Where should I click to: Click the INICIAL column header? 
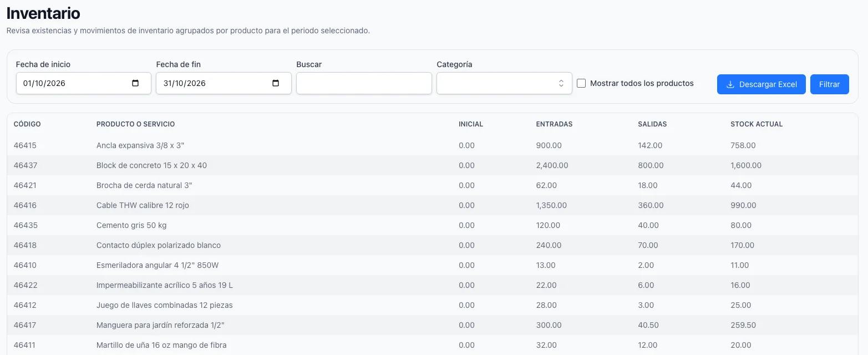coord(471,124)
